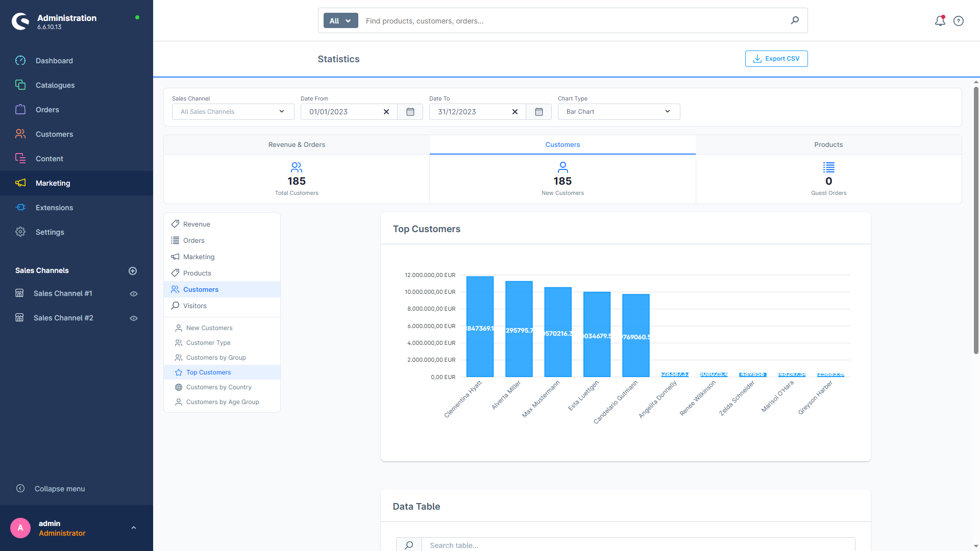Open the Dashboard via its speedometer icon

[20, 61]
